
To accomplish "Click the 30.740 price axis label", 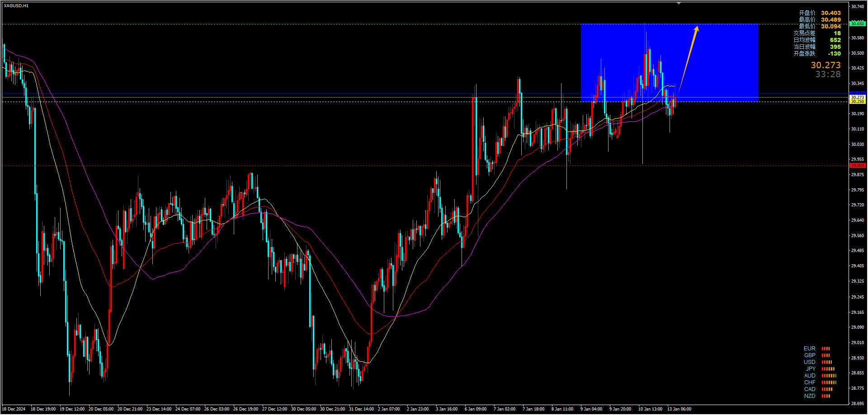I will (858, 7).
